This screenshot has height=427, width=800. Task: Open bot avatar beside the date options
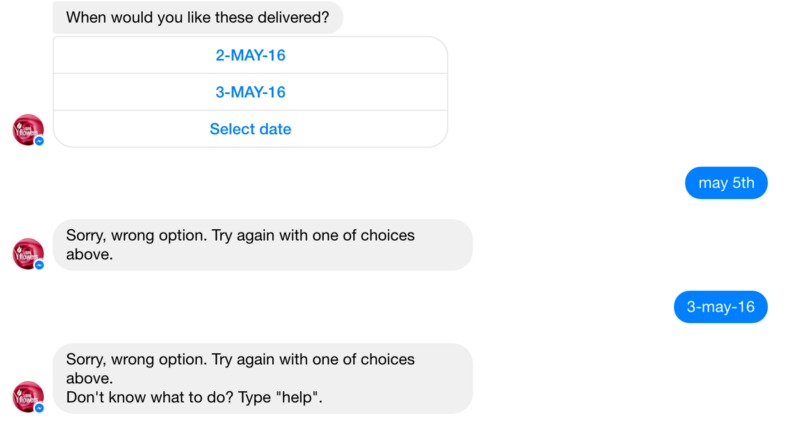click(27, 130)
